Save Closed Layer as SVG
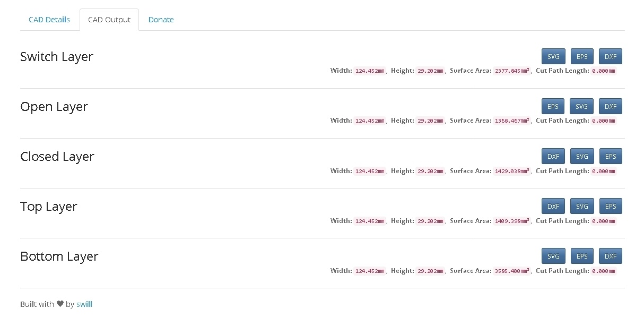The width and height of the screenshot is (644, 317). point(582,156)
